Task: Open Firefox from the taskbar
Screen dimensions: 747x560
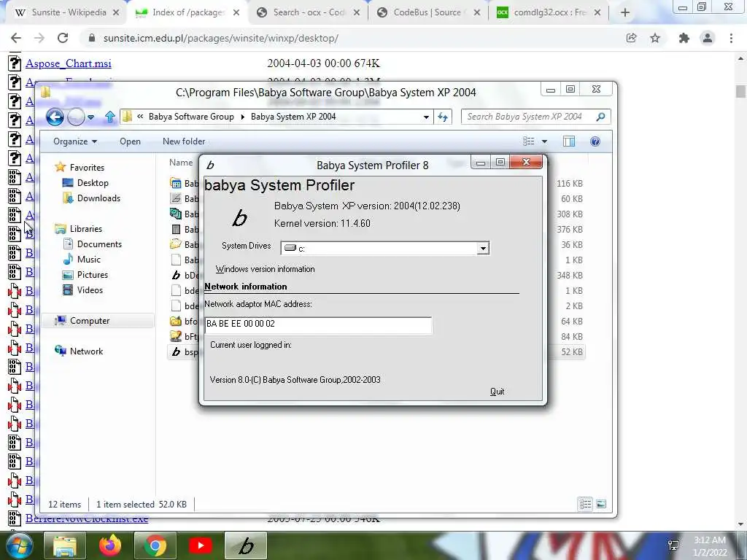Action: coord(110,545)
